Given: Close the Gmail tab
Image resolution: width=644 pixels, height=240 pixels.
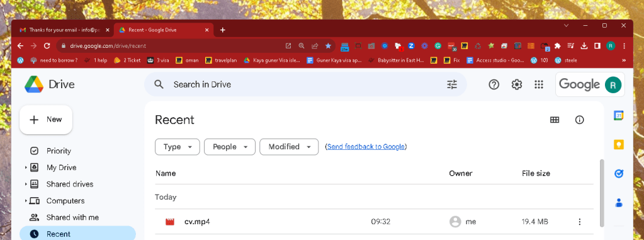Looking at the screenshot, I should click(108, 30).
